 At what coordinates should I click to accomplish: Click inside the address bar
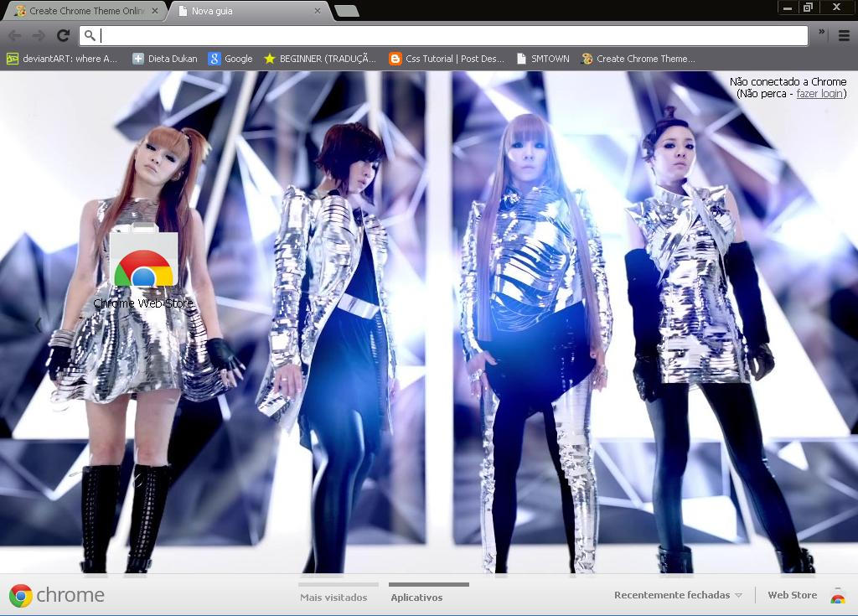[x=335, y=36]
